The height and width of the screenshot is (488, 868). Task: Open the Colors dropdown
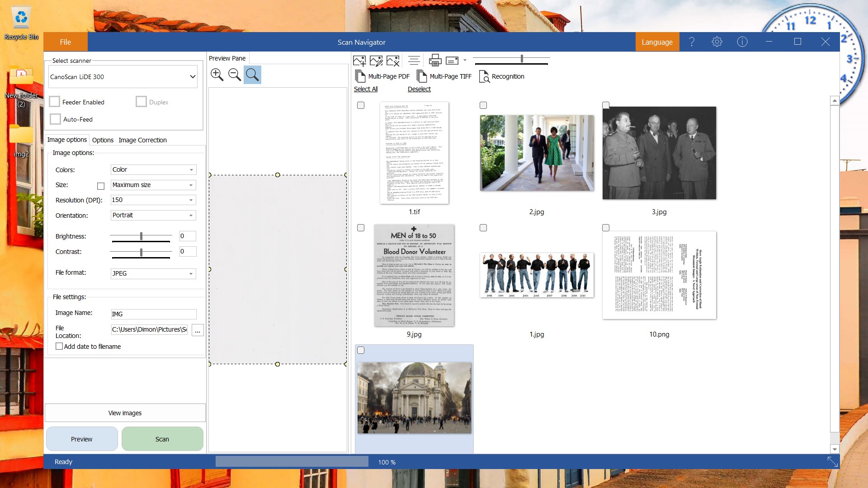(153, 169)
